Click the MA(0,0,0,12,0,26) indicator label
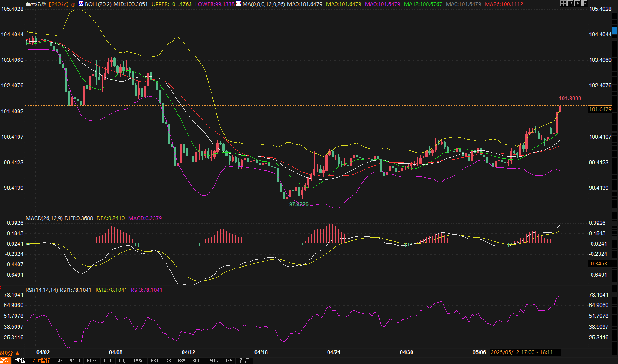This screenshot has width=618, height=364. pyautogui.click(x=264, y=4)
